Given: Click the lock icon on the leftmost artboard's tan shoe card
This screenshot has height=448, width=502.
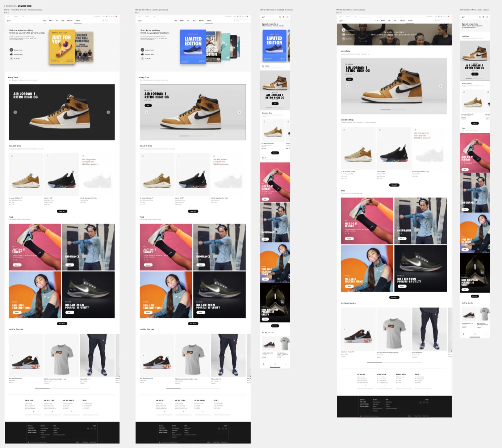Looking at the screenshot, I should tap(12, 156).
